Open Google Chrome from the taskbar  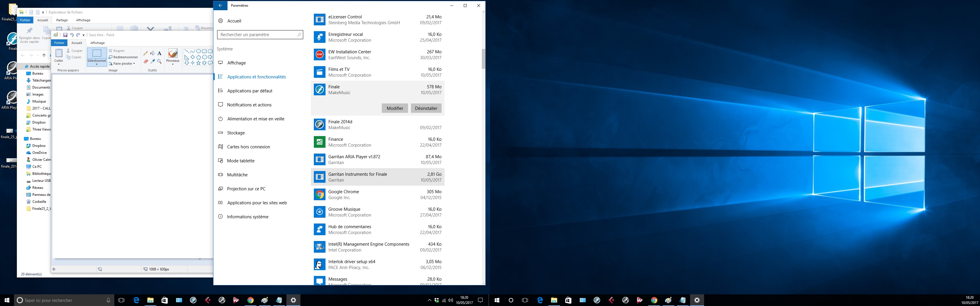coord(250,300)
